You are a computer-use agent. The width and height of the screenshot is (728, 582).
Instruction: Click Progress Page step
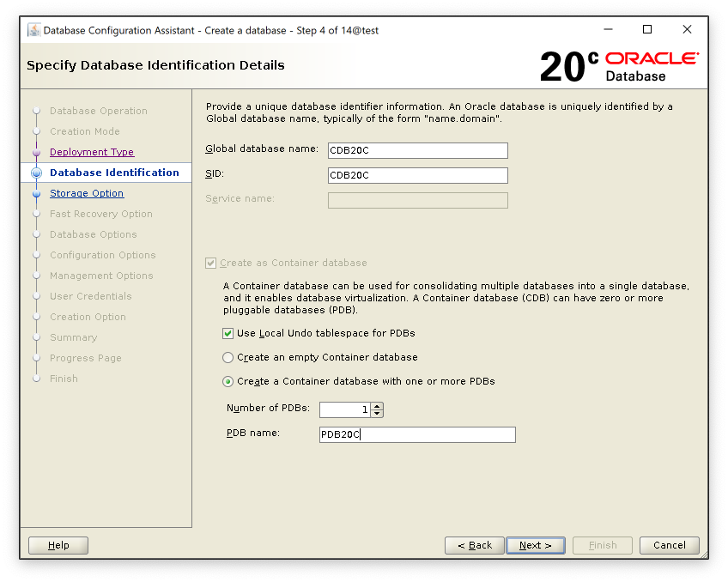(86, 358)
